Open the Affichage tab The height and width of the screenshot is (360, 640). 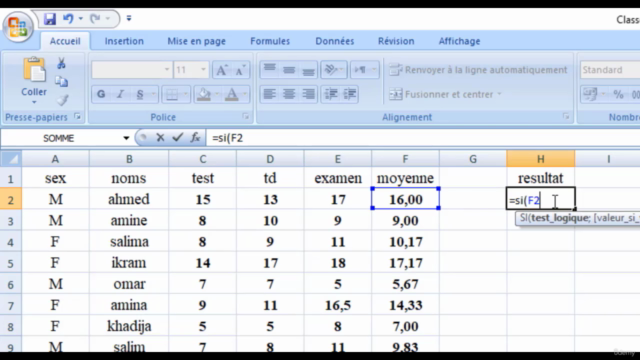(x=459, y=41)
